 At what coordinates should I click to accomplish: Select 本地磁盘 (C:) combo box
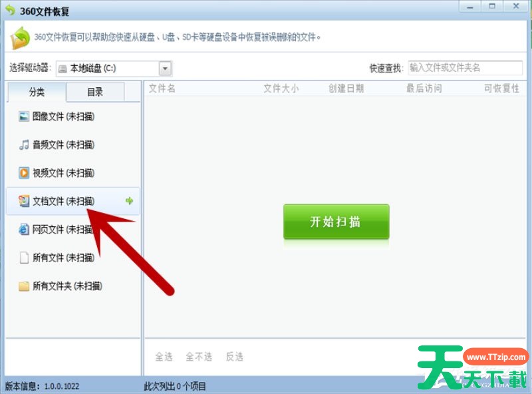(x=114, y=69)
